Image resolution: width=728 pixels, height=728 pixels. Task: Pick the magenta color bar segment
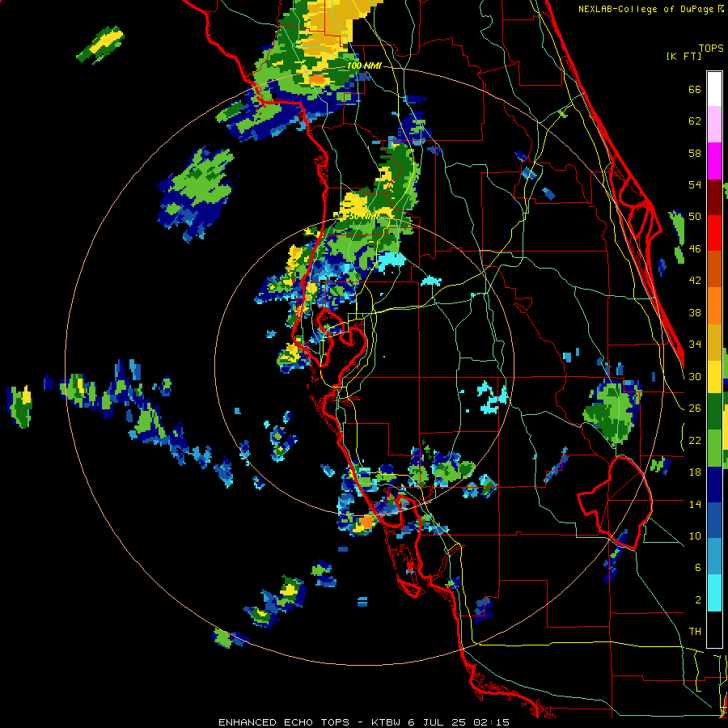pos(714,161)
